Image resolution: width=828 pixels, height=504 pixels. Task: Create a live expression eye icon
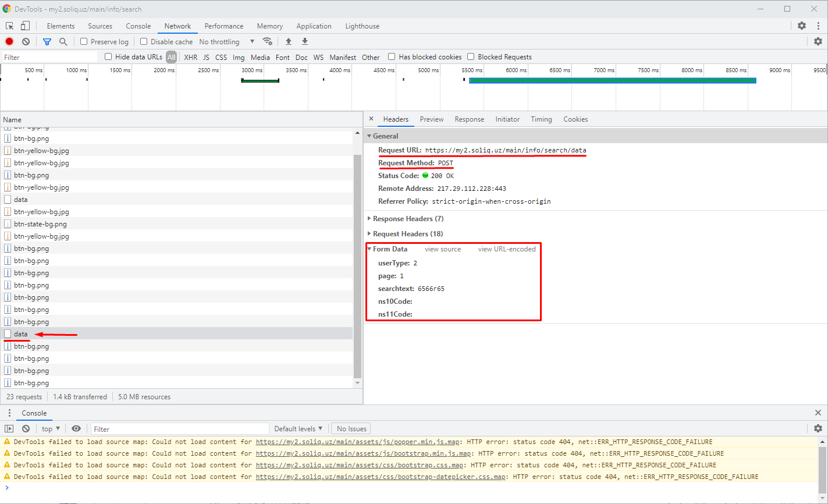[76, 428]
